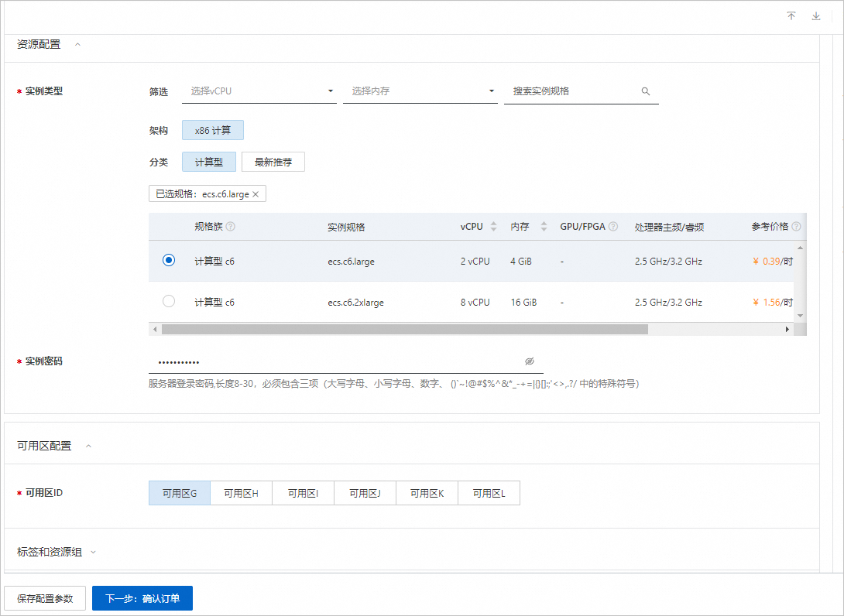Open the 选择内存 dropdown
Screen dimensions: 844x616
[x=420, y=91]
